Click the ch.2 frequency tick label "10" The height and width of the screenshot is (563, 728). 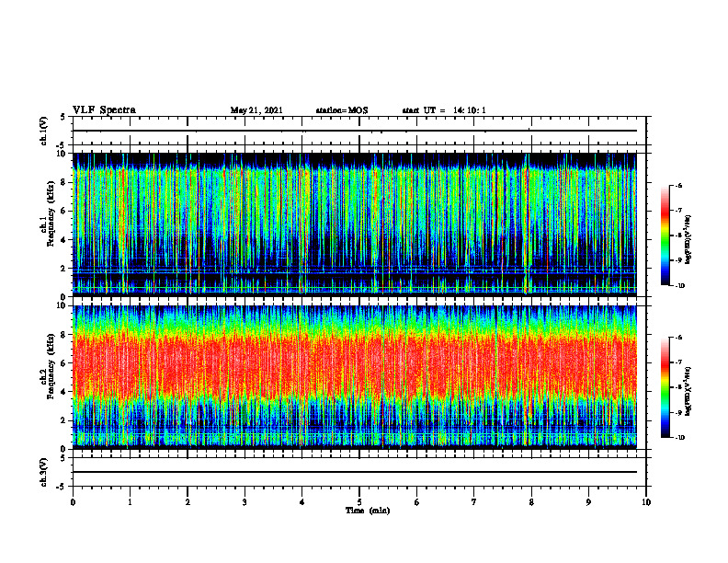tap(63, 305)
